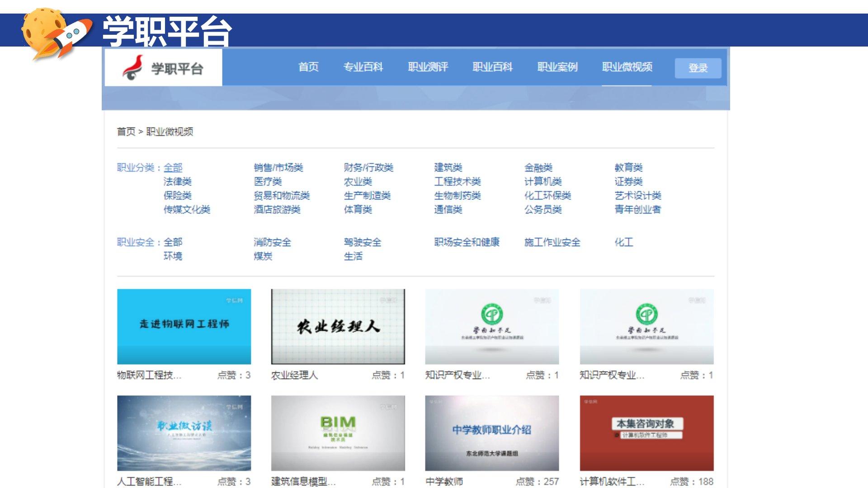
Task: Filter by 计算机类 category
Action: (542, 182)
